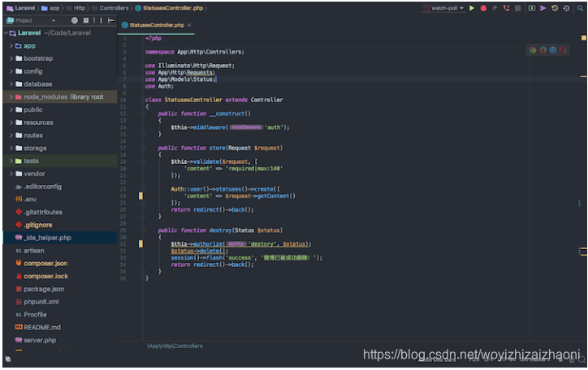This screenshot has width=588, height=370.
Task: Open search everywhere magnifier icon
Action: coord(580,8)
